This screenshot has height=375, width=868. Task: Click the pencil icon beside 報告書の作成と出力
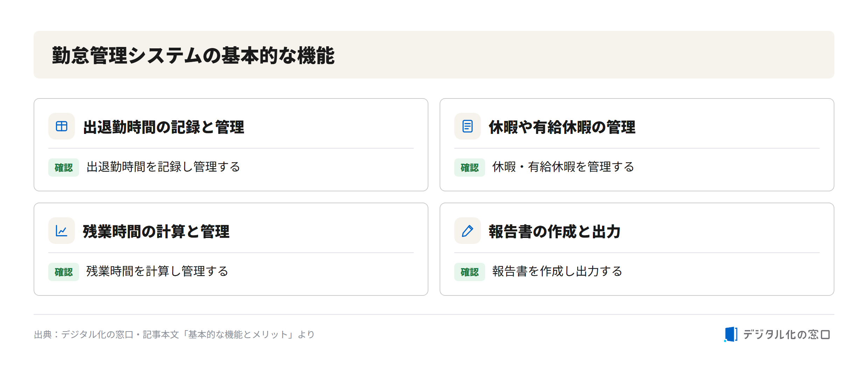tap(468, 231)
